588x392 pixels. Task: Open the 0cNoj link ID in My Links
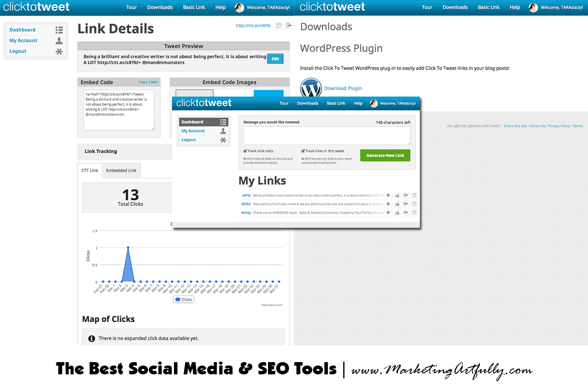(246, 213)
